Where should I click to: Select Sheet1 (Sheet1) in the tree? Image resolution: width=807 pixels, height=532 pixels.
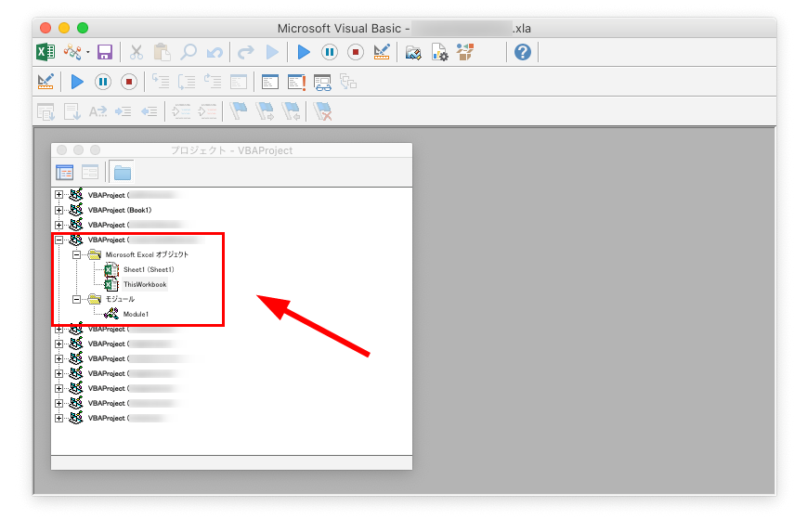149,269
